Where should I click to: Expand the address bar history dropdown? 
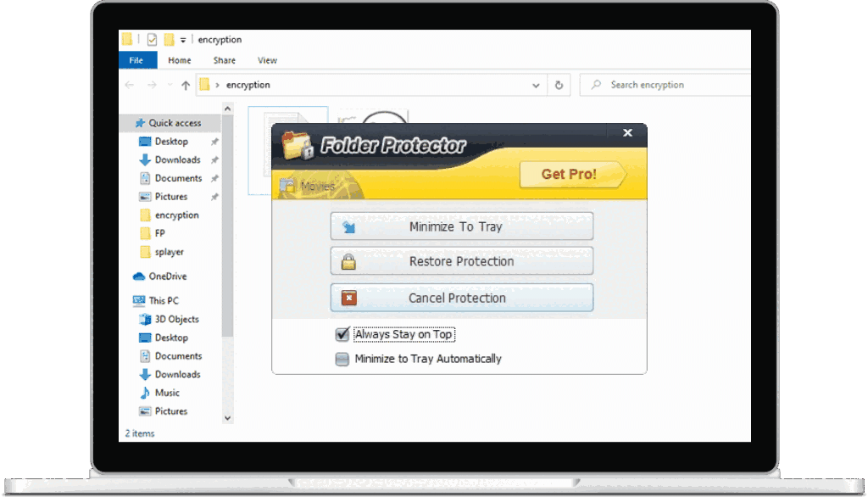coord(536,86)
